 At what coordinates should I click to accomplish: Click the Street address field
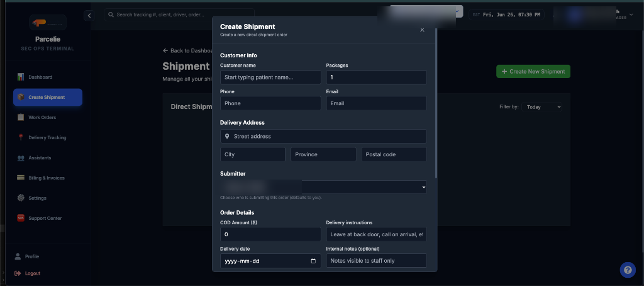[x=323, y=136]
